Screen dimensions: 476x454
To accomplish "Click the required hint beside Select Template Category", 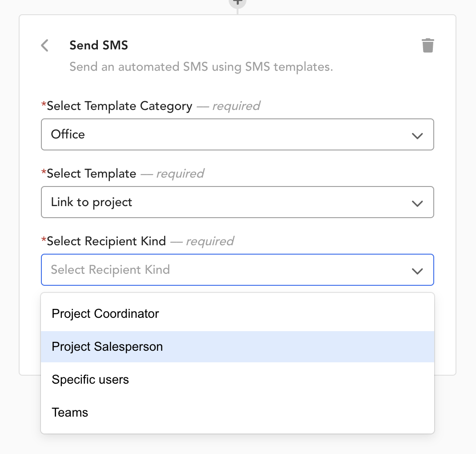I will click(x=236, y=106).
